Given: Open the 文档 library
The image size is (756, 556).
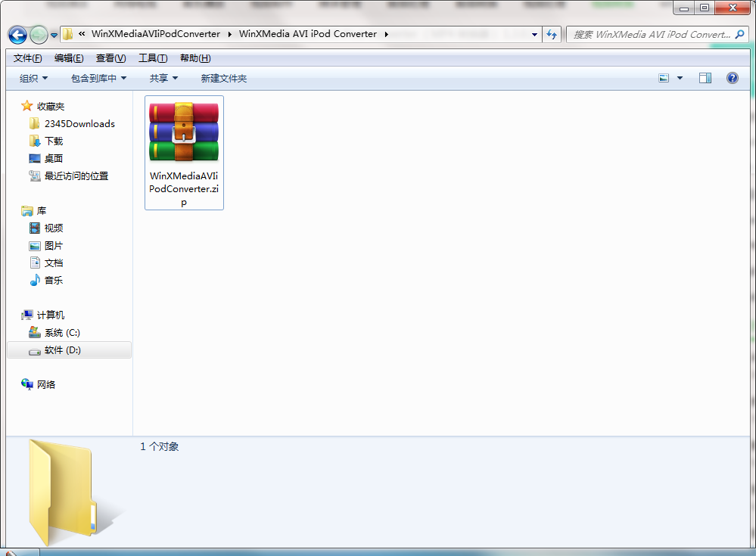Looking at the screenshot, I should tap(54, 263).
